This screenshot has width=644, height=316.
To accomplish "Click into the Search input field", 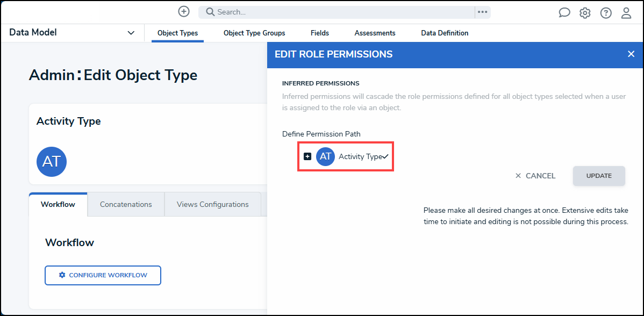I will coord(339,12).
